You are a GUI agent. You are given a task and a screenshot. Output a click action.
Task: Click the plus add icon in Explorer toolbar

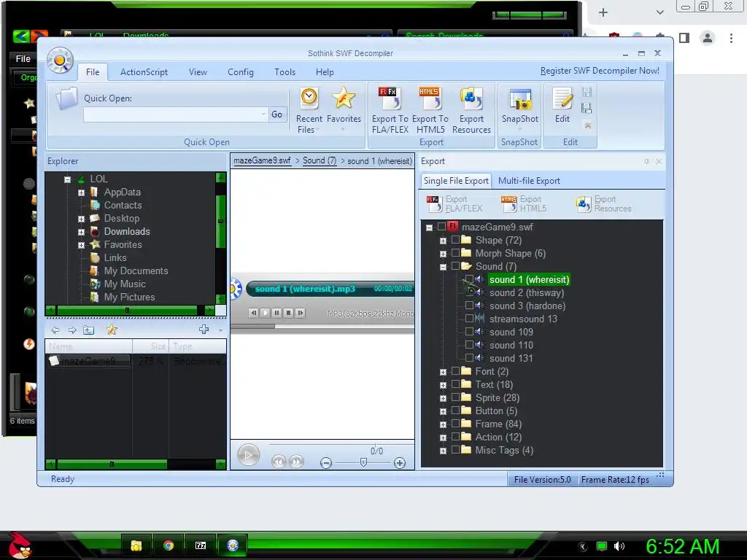tap(204, 330)
